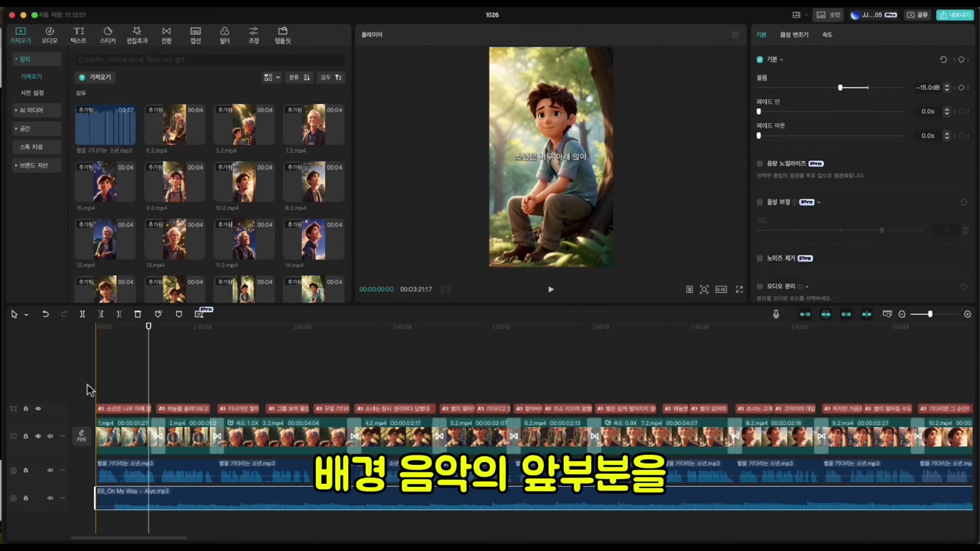Image resolution: width=980 pixels, height=551 pixels.
Task: Click the delete-right trim tool
Action: pos(119,314)
